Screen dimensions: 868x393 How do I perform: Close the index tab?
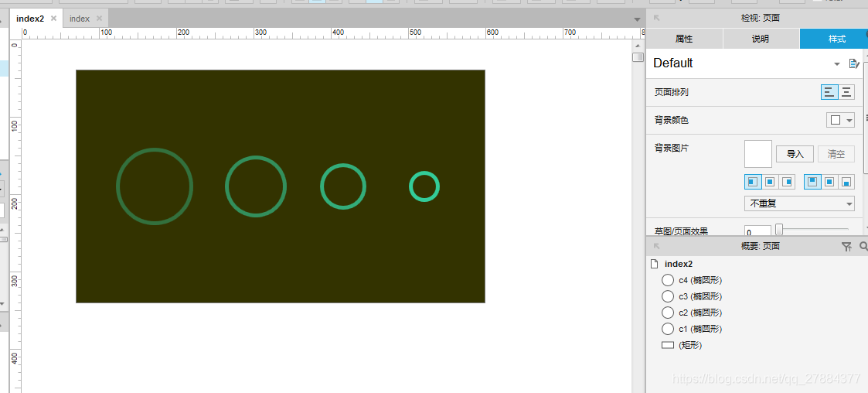tap(99, 19)
